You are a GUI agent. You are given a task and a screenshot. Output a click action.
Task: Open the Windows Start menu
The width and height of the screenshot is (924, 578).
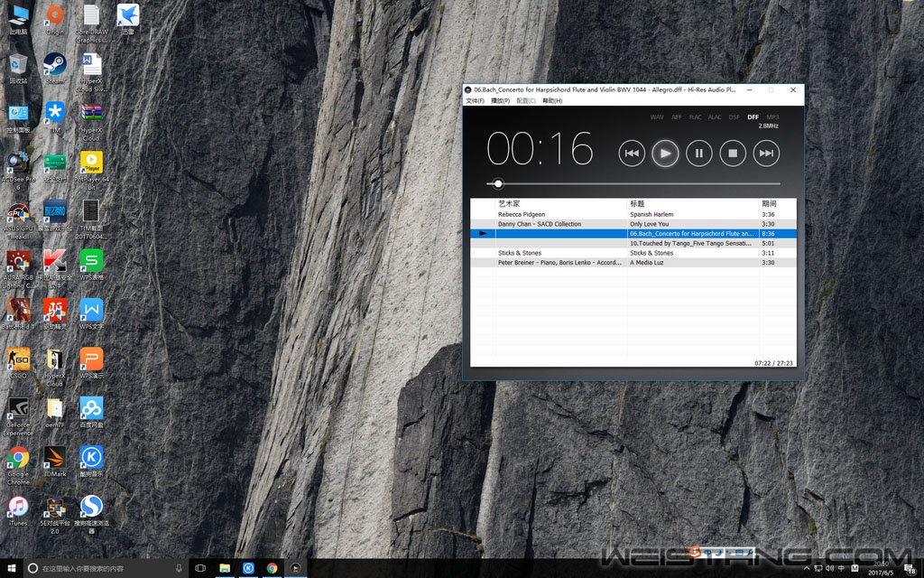(11, 568)
